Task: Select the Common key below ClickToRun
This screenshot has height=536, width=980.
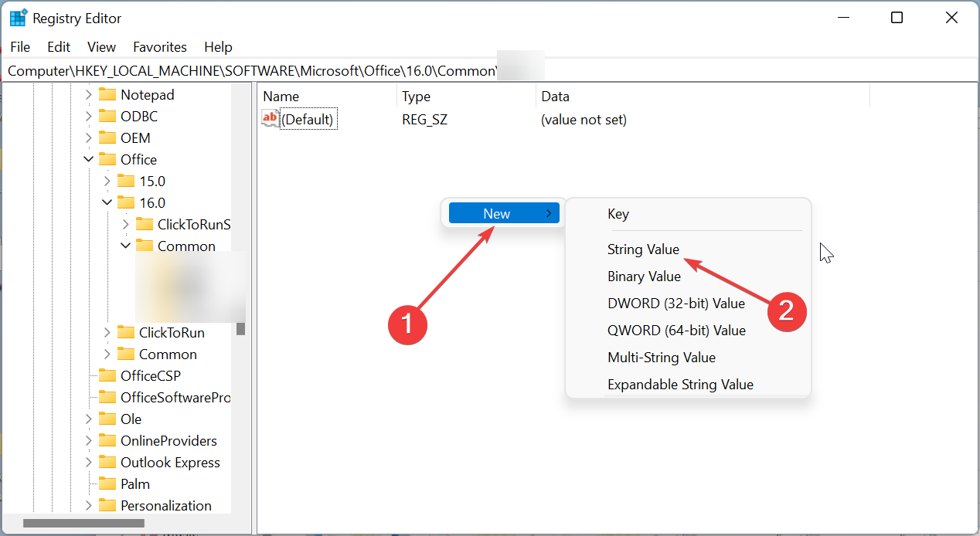Action: (168, 354)
